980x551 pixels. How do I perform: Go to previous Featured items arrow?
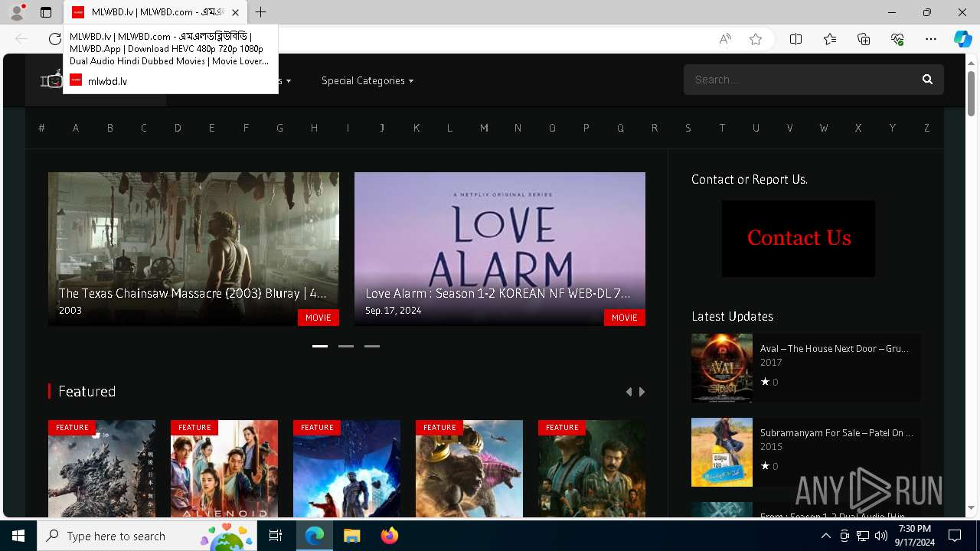point(629,392)
